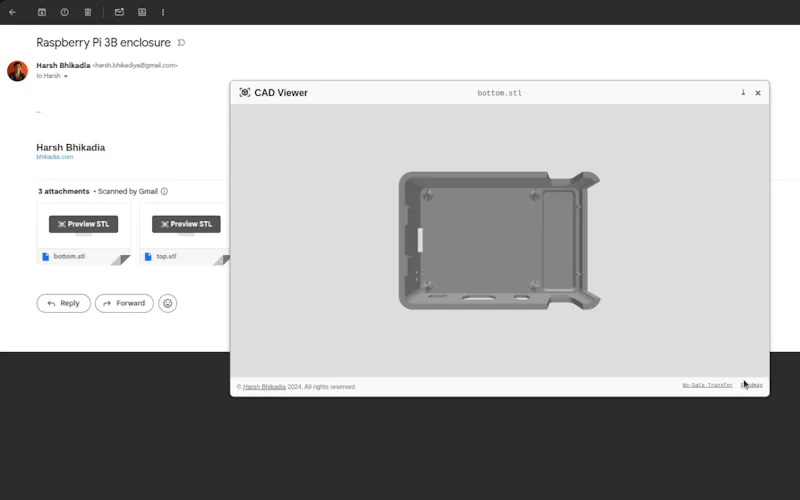Toggle the importance marker next to the subject
Image resolution: width=800 pixels, height=500 pixels.
(181, 43)
